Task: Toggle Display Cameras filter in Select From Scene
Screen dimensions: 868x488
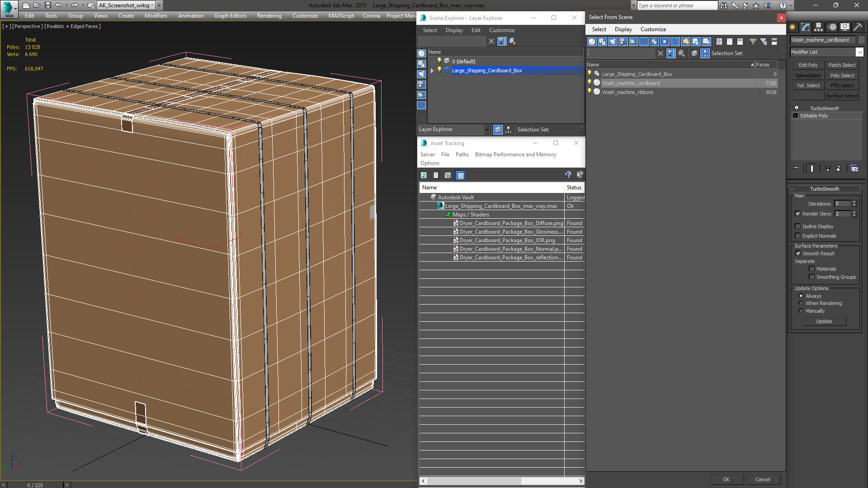Action: point(623,42)
